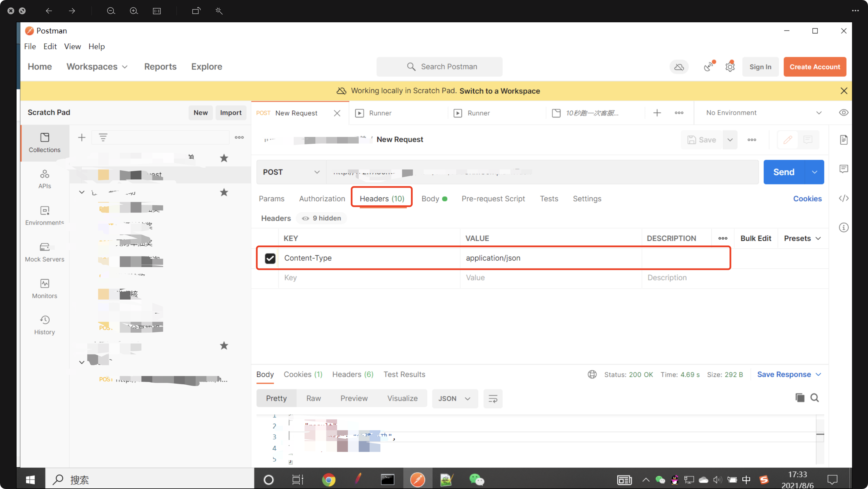Open the Mock Servers sidebar panel
This screenshot has height=489, width=868.
pos(44,252)
